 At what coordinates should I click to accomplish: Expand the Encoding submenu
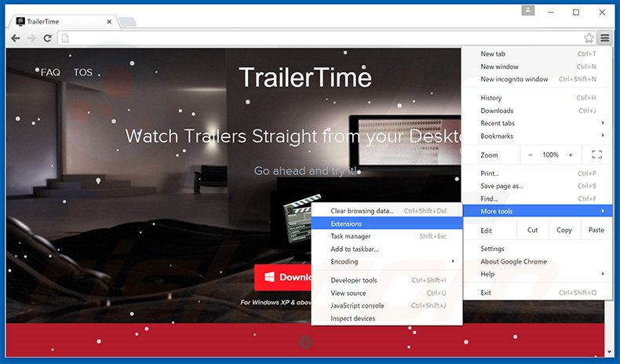pos(387,262)
